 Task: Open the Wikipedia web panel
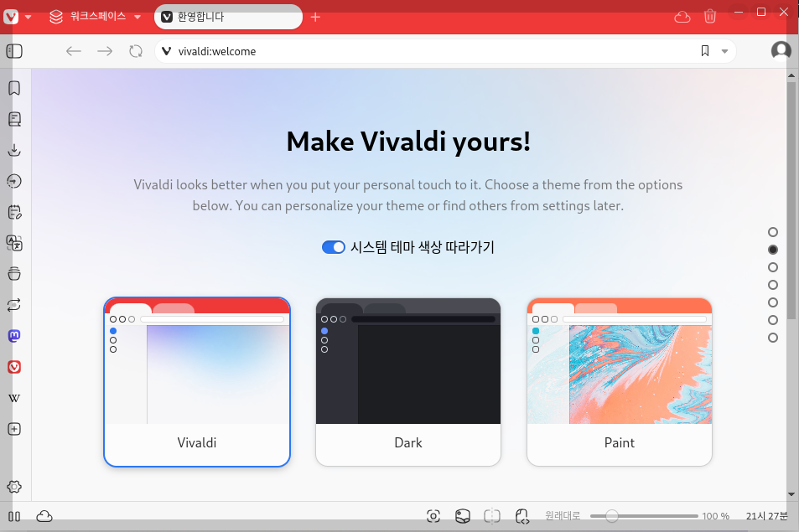coord(14,398)
